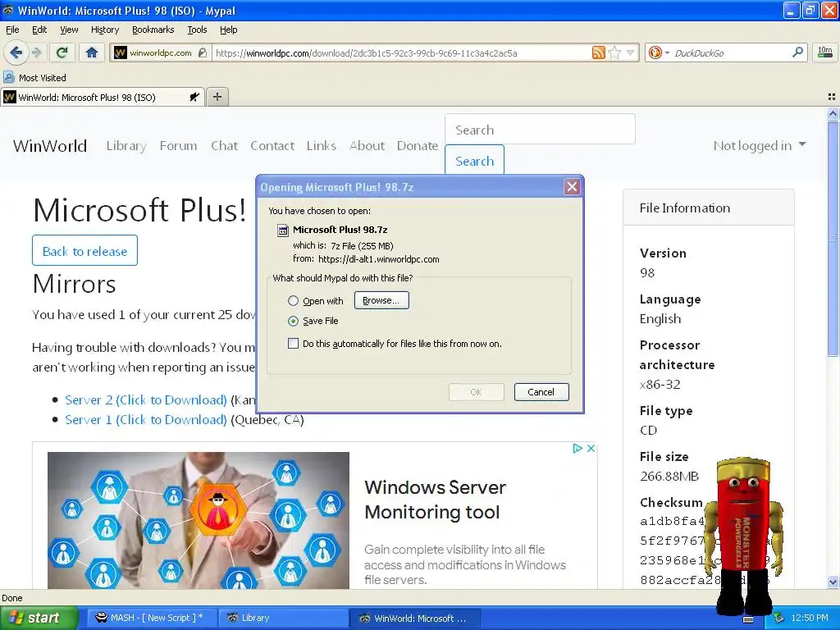Click the WinWorld site search input box
This screenshot has height=630, width=840.
click(x=540, y=129)
